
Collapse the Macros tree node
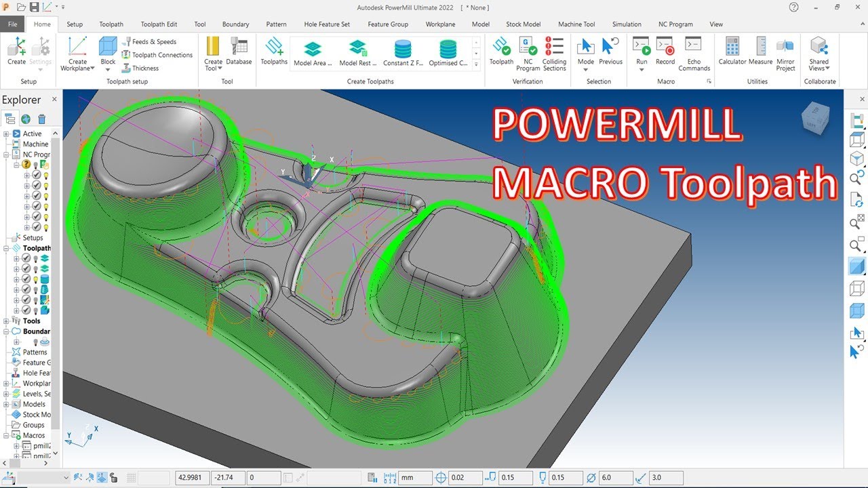[6, 435]
